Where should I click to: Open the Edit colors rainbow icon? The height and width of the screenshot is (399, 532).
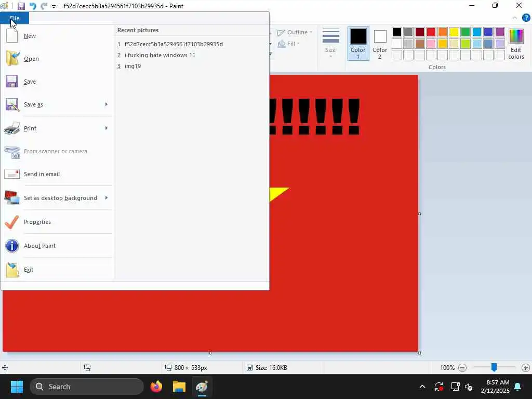(x=516, y=44)
